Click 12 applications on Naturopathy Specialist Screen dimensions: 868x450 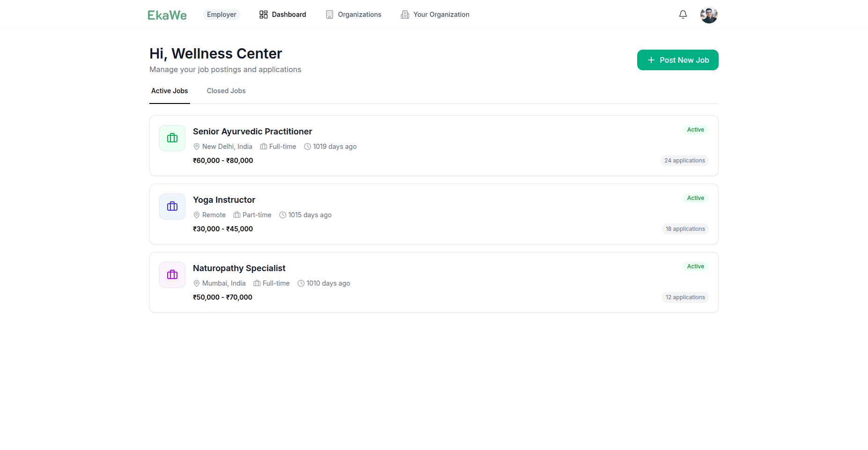tap(685, 297)
